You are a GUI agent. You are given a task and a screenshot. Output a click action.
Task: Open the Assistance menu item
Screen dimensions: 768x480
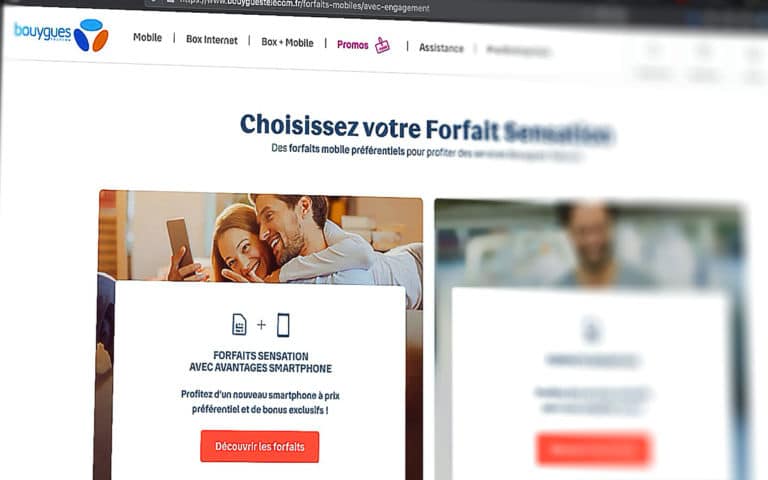coord(441,48)
